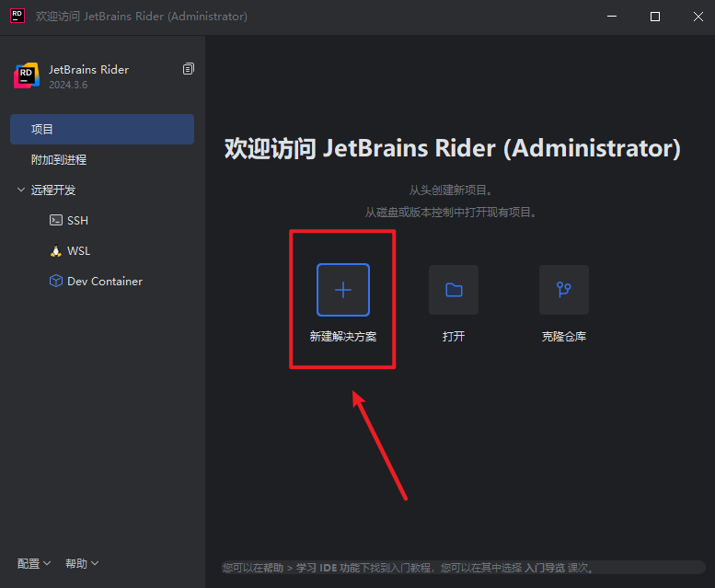This screenshot has width=715, height=588.
Task: Click the 入门导览 link in the tip
Action: 545,568
